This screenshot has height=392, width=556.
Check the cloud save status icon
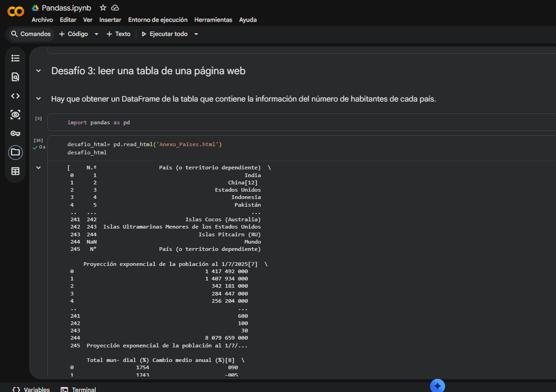point(115,8)
